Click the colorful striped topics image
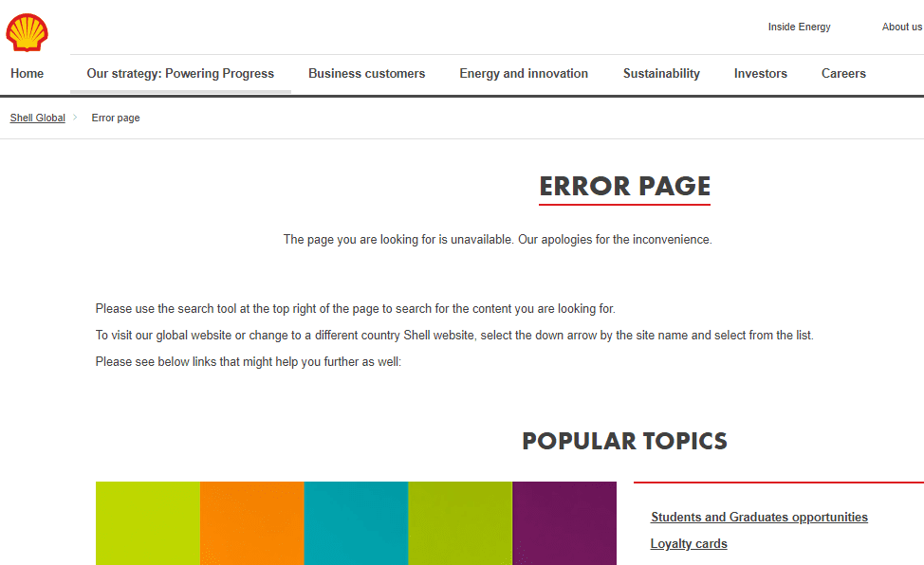The width and height of the screenshot is (924, 565). 356,523
